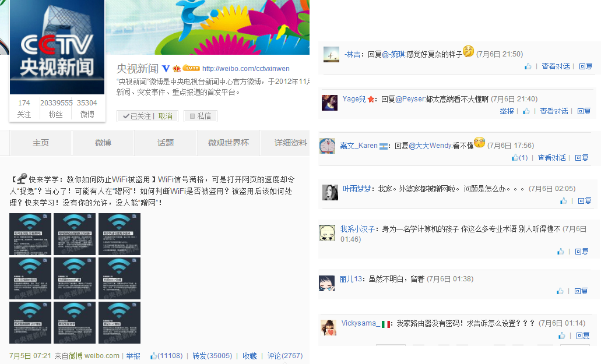Screen dimensions: 601x364
Task: Click thumbs-up on 嘉文_Karen's comment
Action: [x=519, y=157]
